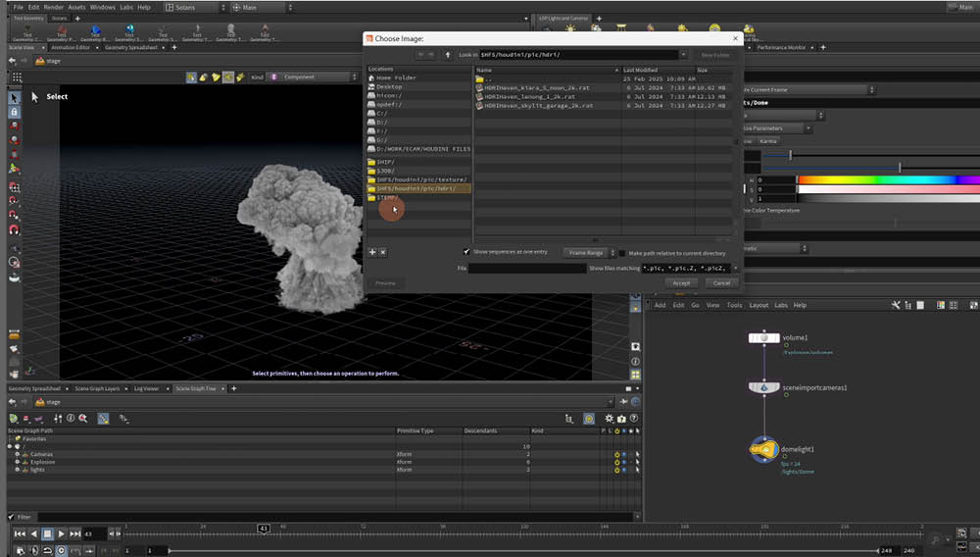Open the Render menu in the menu bar

click(x=53, y=7)
